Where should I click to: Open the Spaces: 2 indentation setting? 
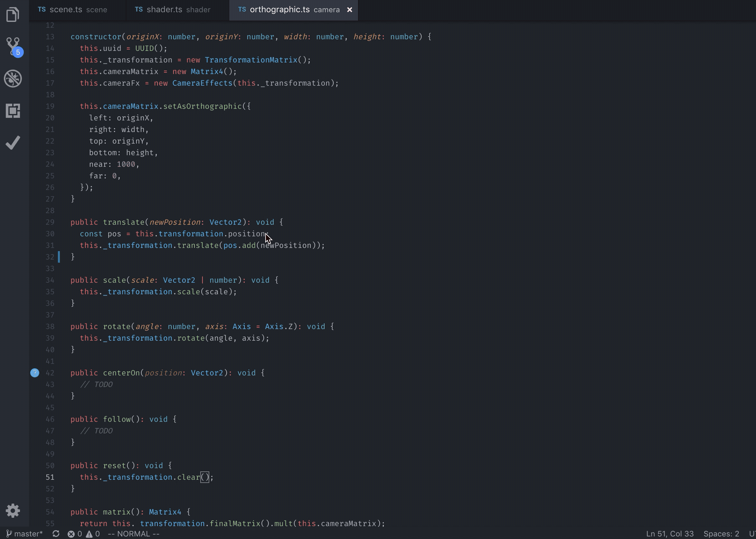pos(721,534)
